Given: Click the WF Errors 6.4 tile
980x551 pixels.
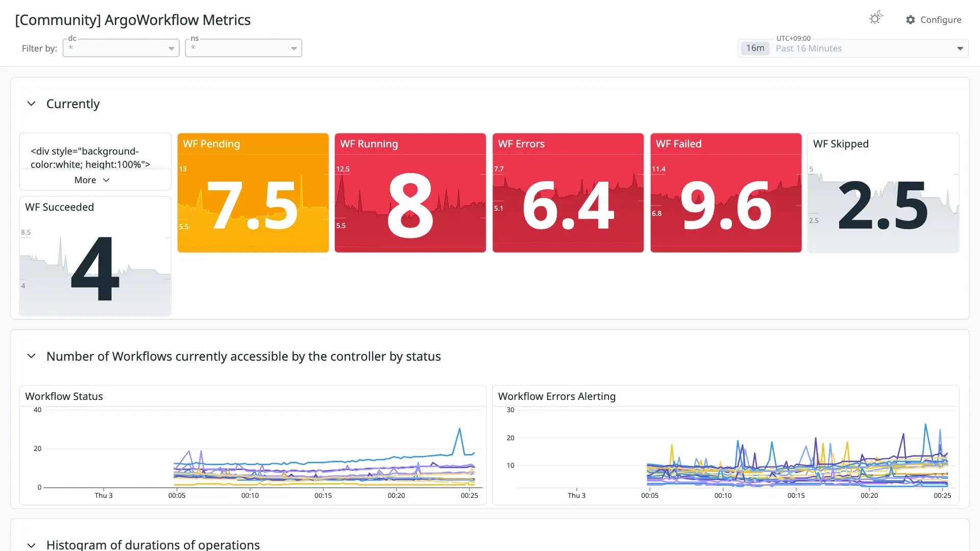Looking at the screenshot, I should [568, 193].
